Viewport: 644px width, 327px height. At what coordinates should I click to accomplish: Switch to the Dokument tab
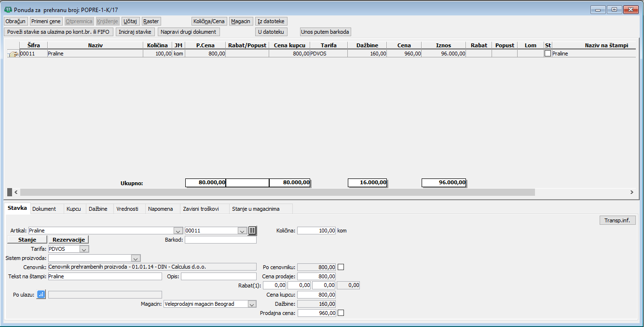pyautogui.click(x=44, y=209)
